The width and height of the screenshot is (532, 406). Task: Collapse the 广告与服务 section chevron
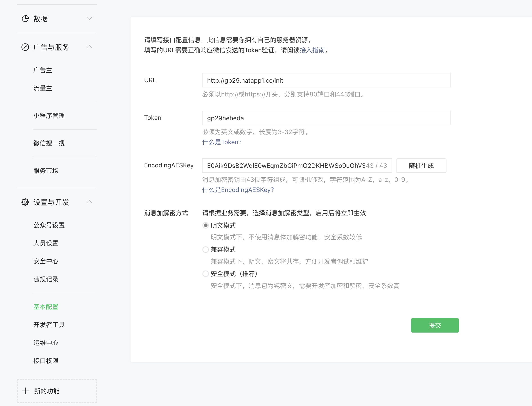(89, 47)
